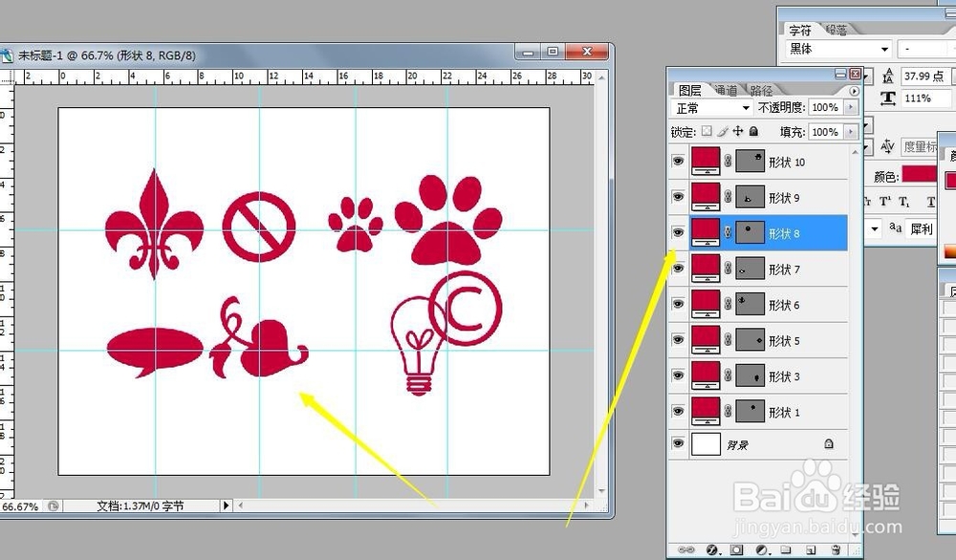Image resolution: width=956 pixels, height=560 pixels.
Task: Open the Layers panel options menu arrow
Action: click(854, 91)
